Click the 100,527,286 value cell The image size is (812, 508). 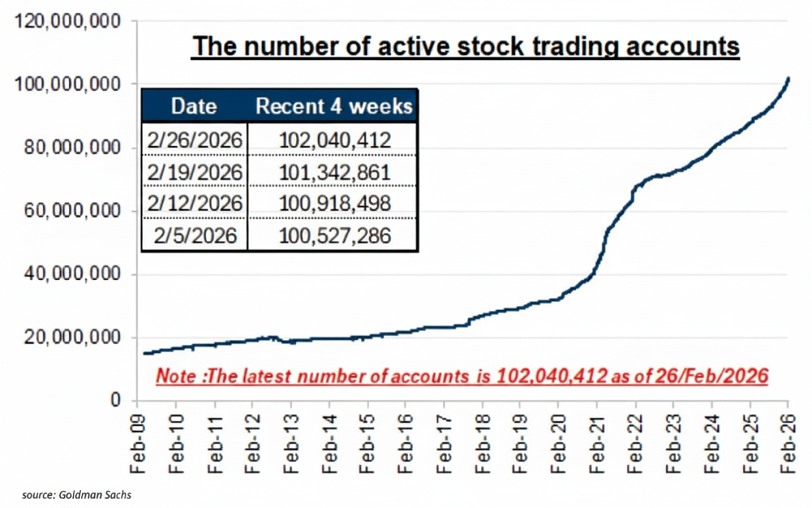[334, 236]
